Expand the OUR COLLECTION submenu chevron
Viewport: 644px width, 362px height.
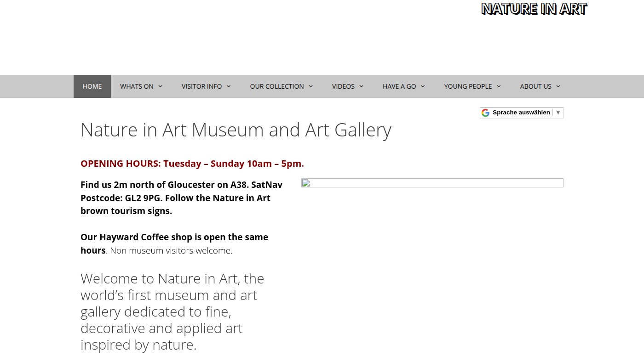pos(310,86)
